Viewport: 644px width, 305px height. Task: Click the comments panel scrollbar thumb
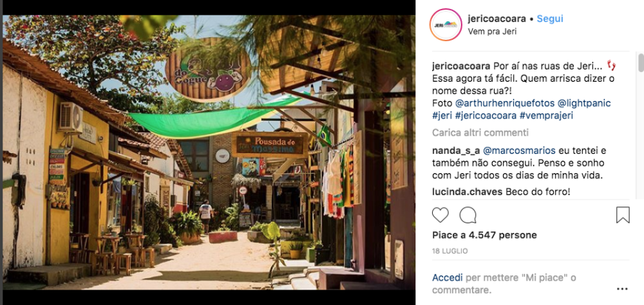click(641, 63)
